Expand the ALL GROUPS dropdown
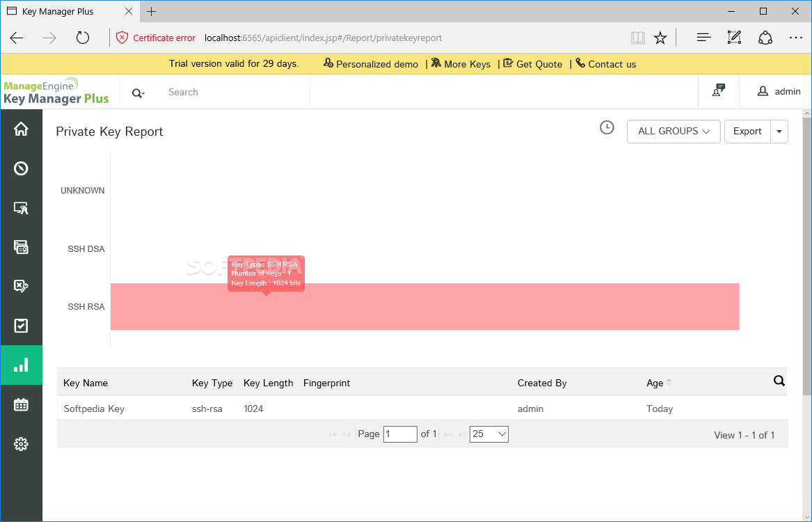This screenshot has height=522, width=812. (x=674, y=132)
